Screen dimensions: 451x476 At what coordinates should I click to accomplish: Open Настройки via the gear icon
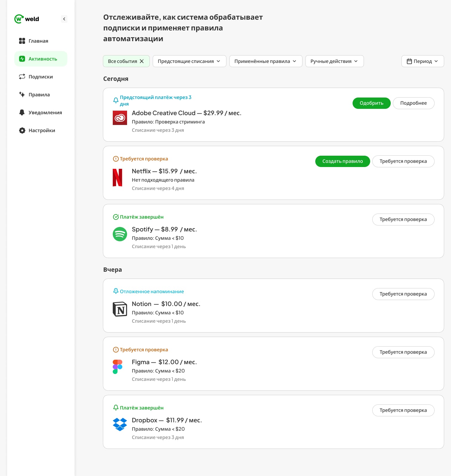click(22, 130)
